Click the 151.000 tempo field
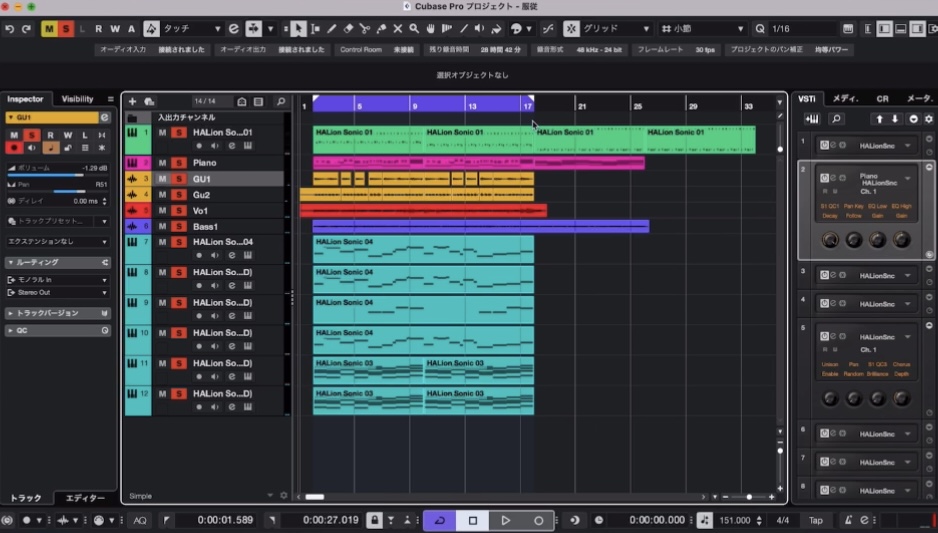938x533 pixels. (x=735, y=520)
